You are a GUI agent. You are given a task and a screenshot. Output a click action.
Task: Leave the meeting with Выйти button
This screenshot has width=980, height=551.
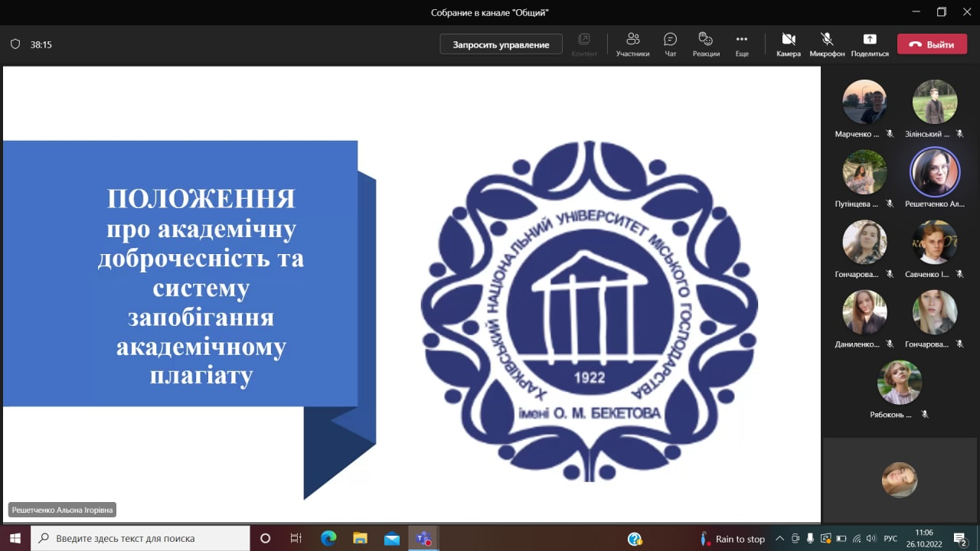point(932,44)
